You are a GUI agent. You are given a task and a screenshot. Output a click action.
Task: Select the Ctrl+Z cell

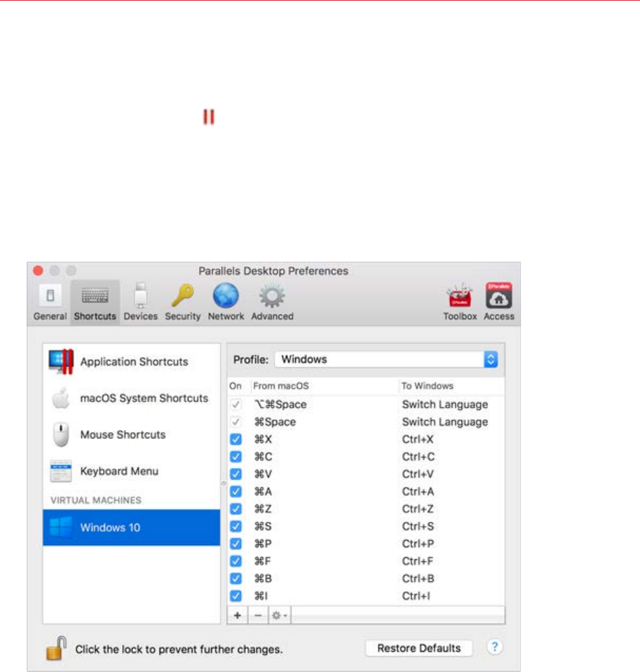[x=418, y=509]
